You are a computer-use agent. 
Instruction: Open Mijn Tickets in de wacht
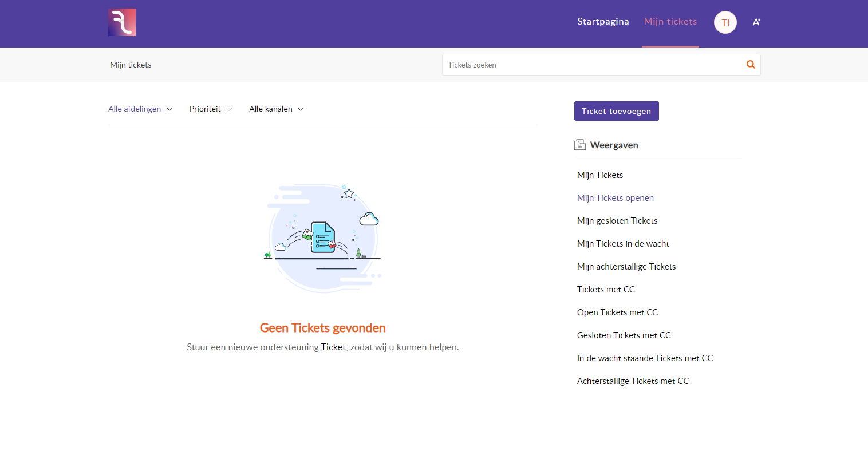tap(623, 244)
